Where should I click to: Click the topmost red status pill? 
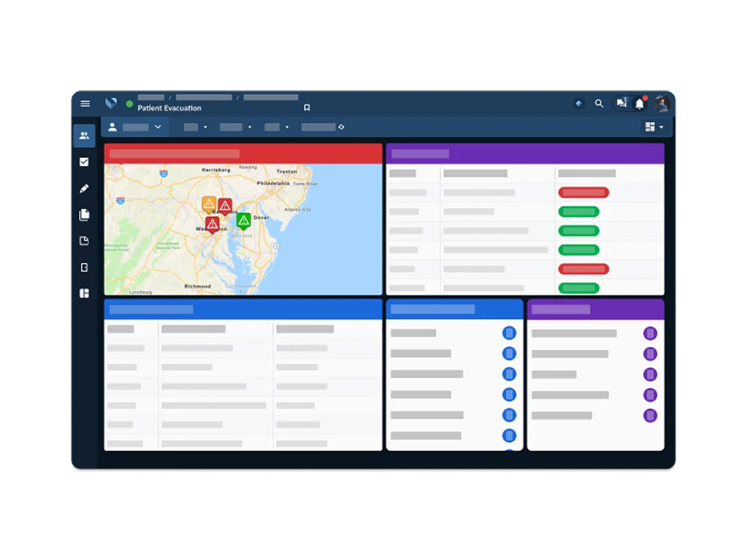click(x=584, y=192)
